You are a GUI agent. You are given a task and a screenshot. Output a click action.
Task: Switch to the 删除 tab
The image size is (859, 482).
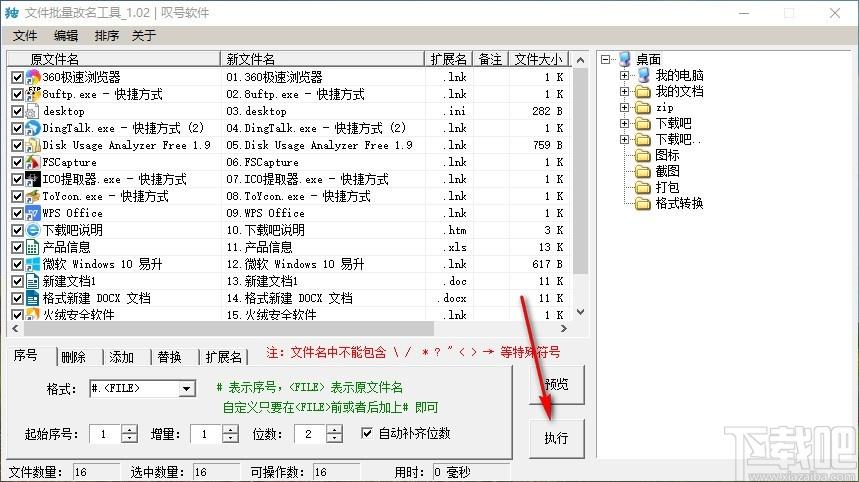(x=73, y=357)
